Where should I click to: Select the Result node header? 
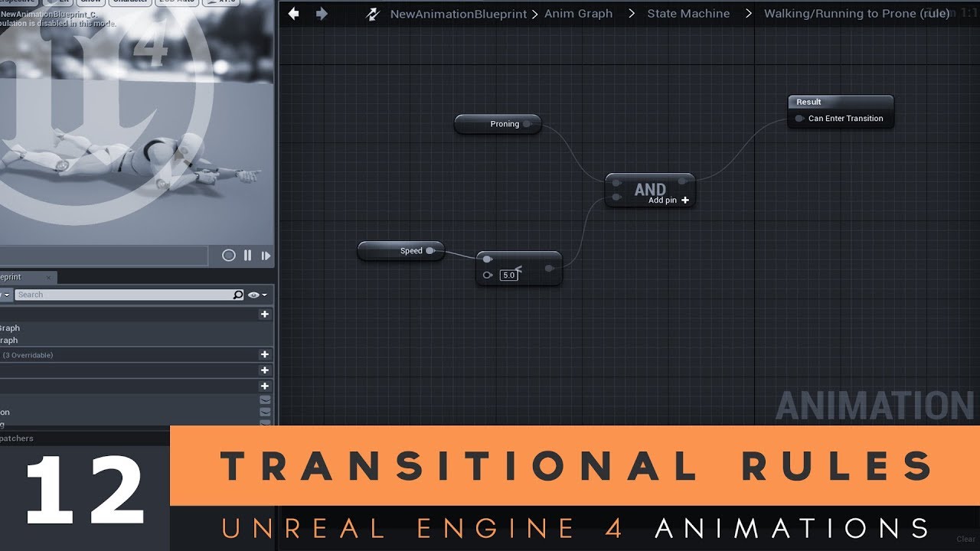pyautogui.click(x=841, y=102)
